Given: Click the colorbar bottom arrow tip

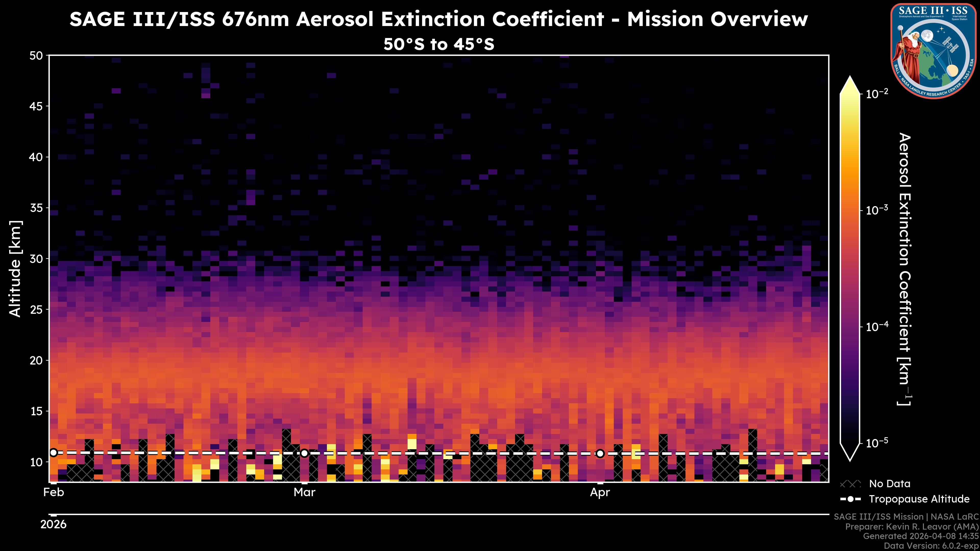Looking at the screenshot, I should [850, 459].
